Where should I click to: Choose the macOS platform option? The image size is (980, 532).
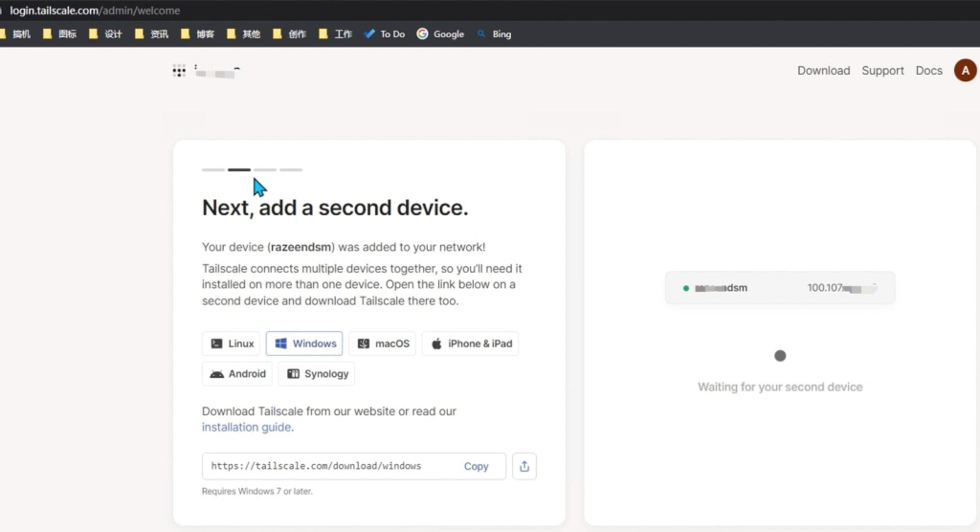(x=383, y=344)
